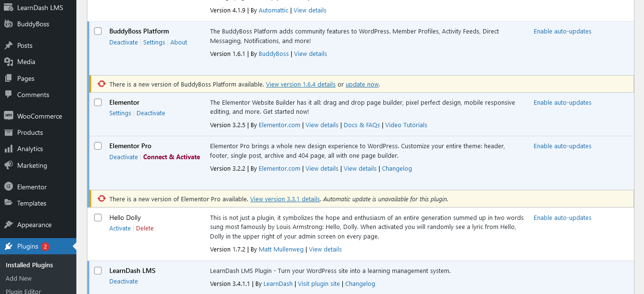The height and width of the screenshot is (294, 644).
Task: Open Plugin Editor submenu item
Action: click(23, 291)
